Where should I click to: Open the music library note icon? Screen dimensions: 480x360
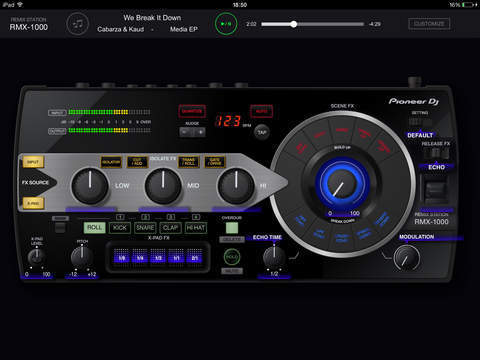78,24
